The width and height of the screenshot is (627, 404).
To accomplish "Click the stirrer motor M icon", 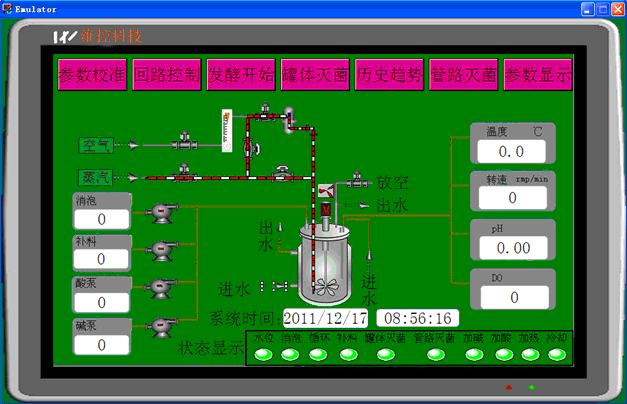I will 326,210.
